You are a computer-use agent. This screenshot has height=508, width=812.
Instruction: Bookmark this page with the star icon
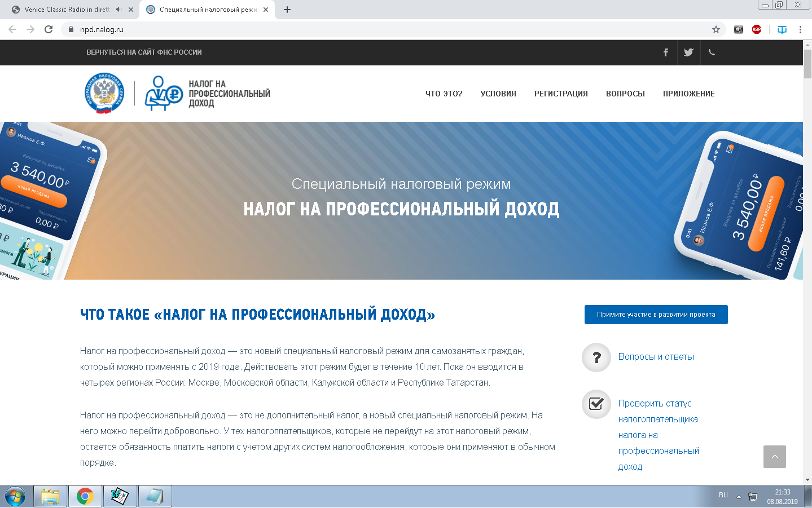click(716, 29)
